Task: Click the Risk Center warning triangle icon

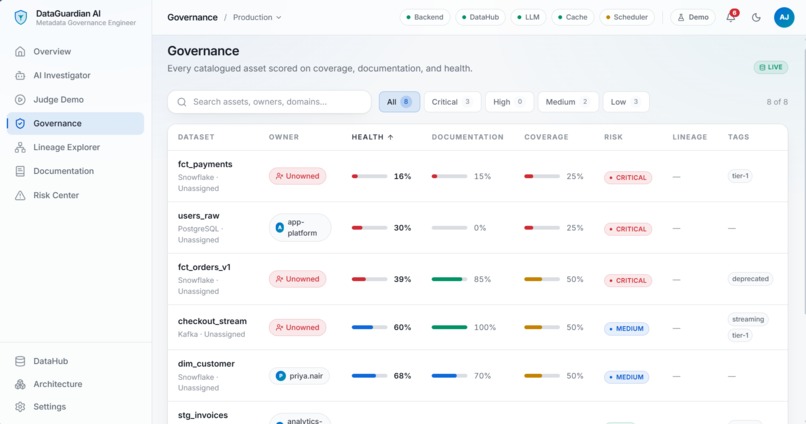Action: pyautogui.click(x=20, y=195)
